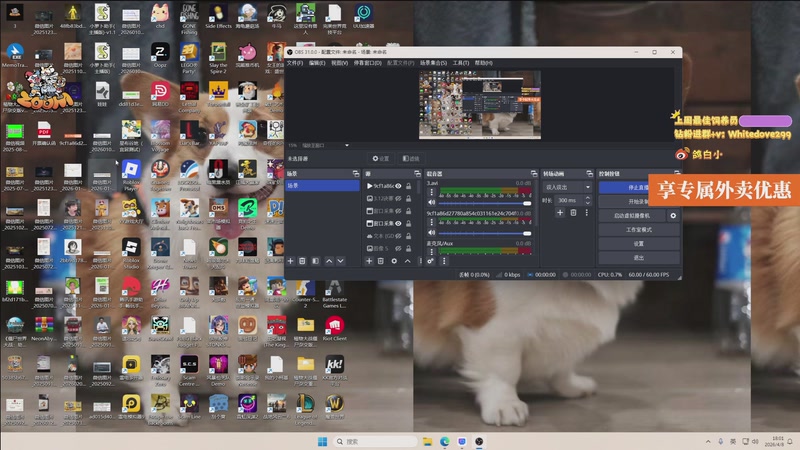
Task: Open Slay the Spire 2 desktop shortcut
Action: (x=218, y=58)
